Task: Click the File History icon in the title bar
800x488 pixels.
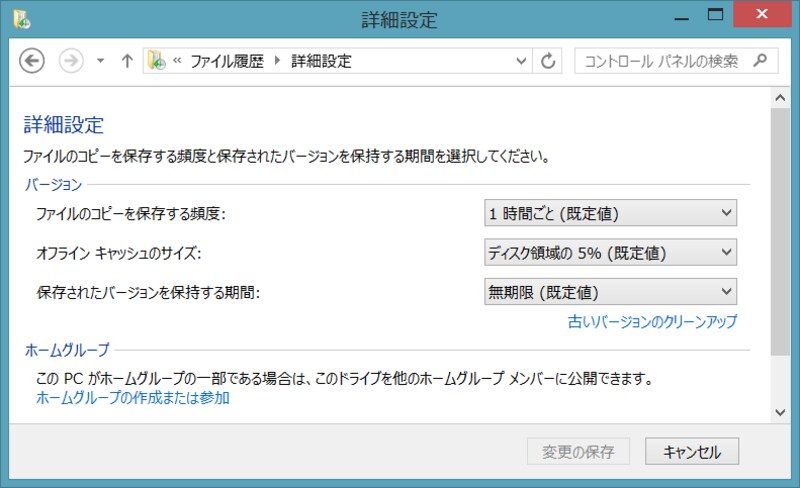Action: click(21, 18)
